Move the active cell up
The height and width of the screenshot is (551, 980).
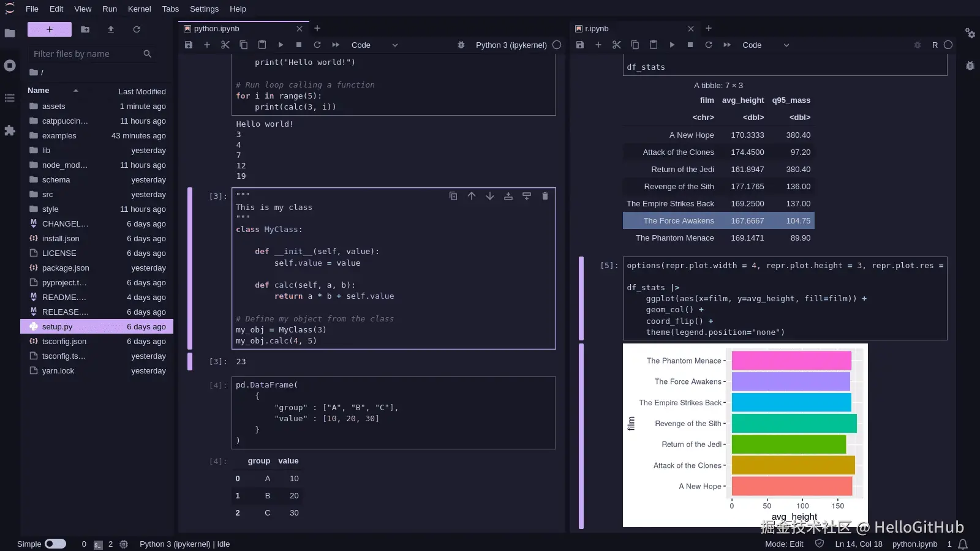[472, 196]
